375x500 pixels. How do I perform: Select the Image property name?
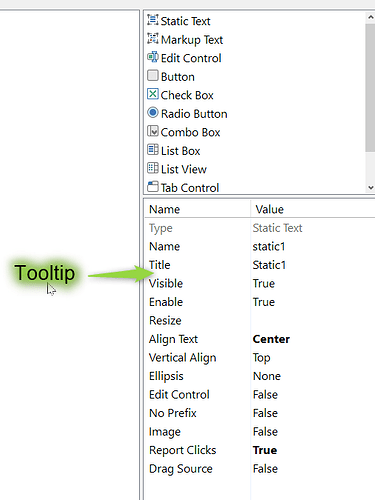click(x=165, y=432)
